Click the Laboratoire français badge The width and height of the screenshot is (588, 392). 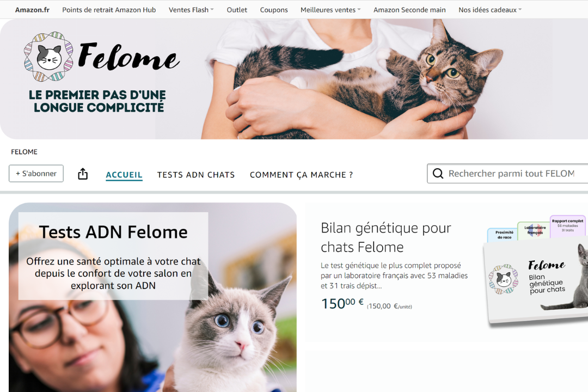click(535, 230)
